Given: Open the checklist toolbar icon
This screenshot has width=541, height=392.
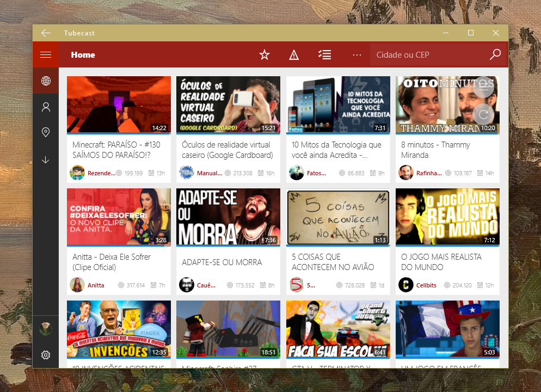Looking at the screenshot, I should [325, 54].
